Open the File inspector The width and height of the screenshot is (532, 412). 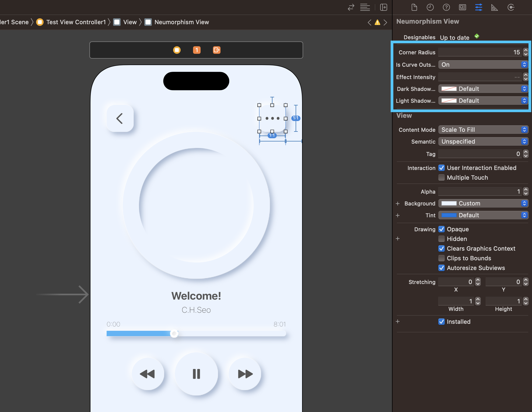(414, 7)
